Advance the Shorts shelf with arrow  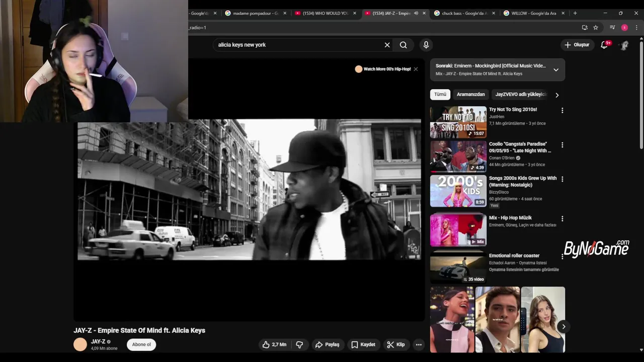[x=563, y=326]
